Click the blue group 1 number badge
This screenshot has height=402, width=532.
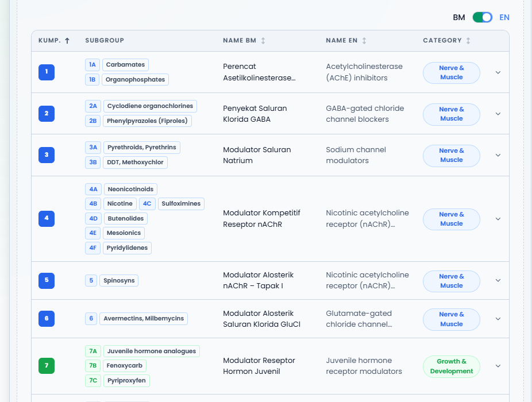tap(47, 72)
